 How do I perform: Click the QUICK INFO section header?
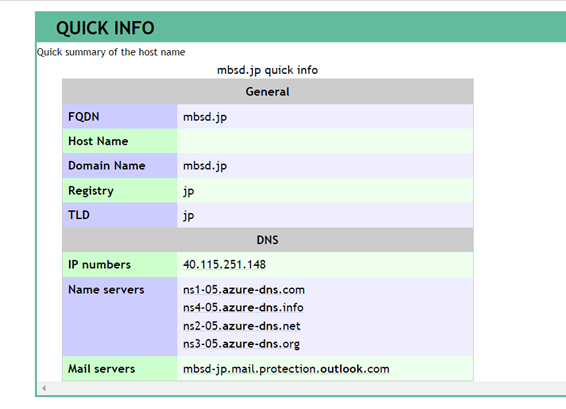[105, 28]
